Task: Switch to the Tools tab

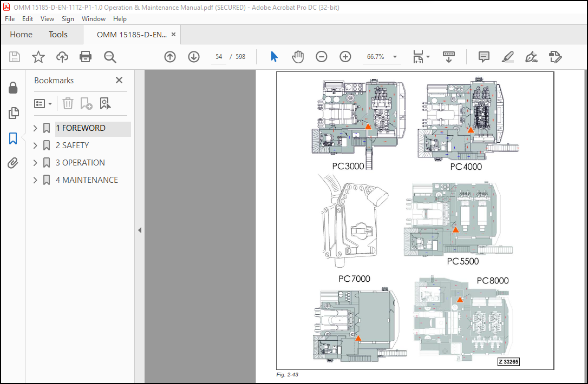Action: click(x=58, y=35)
